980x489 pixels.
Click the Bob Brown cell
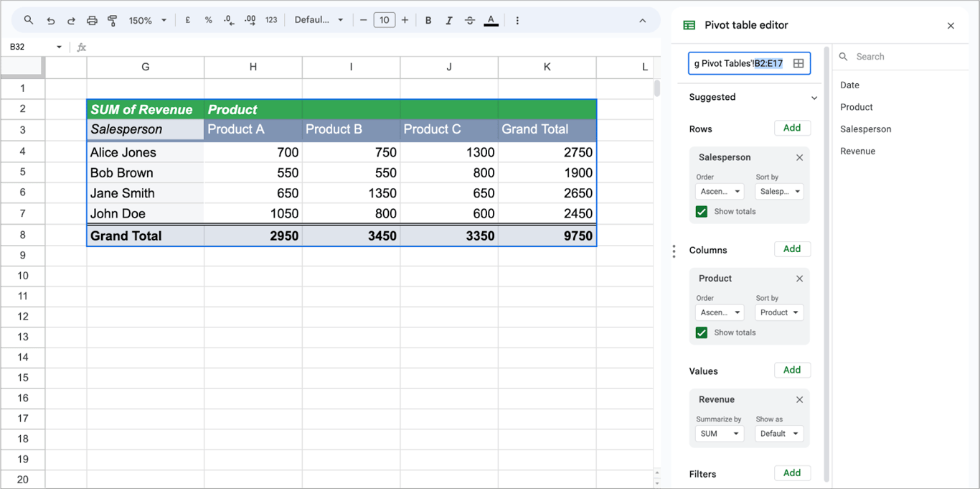(146, 172)
